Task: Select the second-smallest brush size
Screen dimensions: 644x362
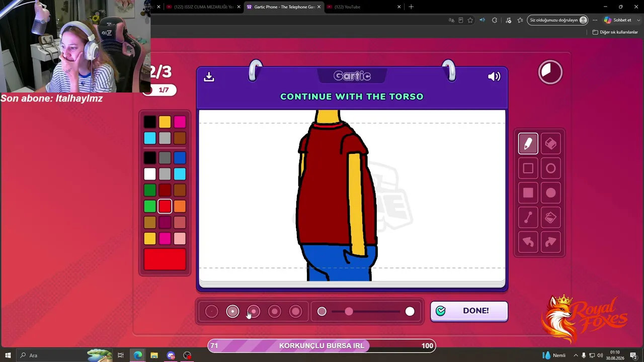Action: tap(232, 312)
